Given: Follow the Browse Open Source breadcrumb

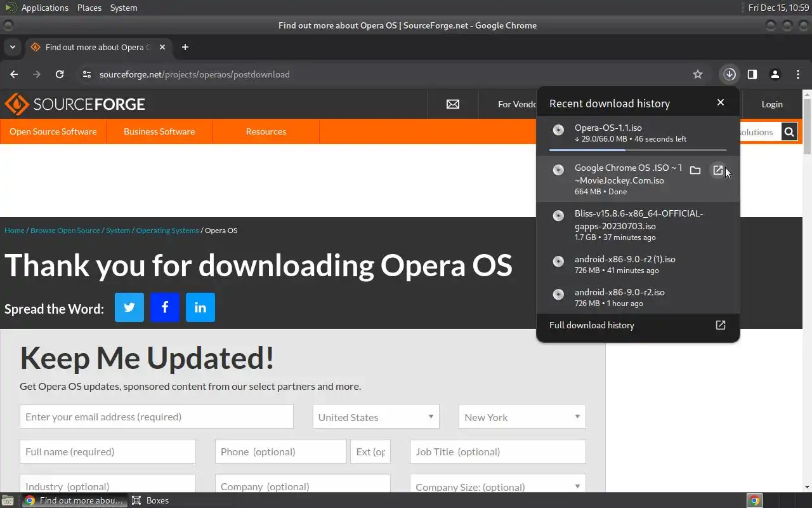Looking at the screenshot, I should tap(65, 231).
